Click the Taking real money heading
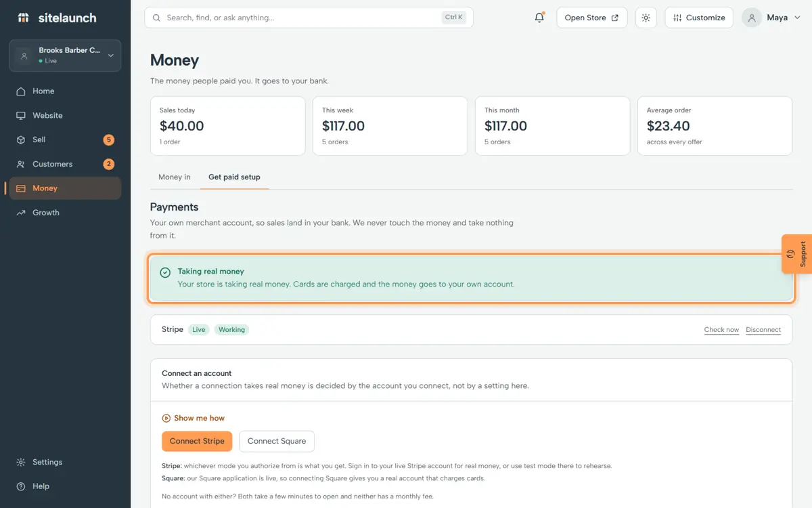 coord(210,272)
